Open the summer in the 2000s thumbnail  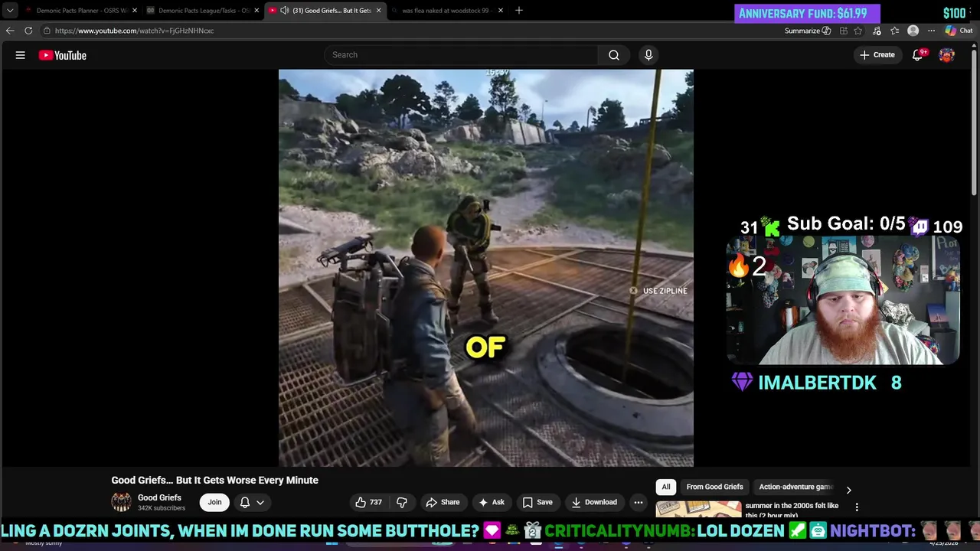[x=698, y=509]
